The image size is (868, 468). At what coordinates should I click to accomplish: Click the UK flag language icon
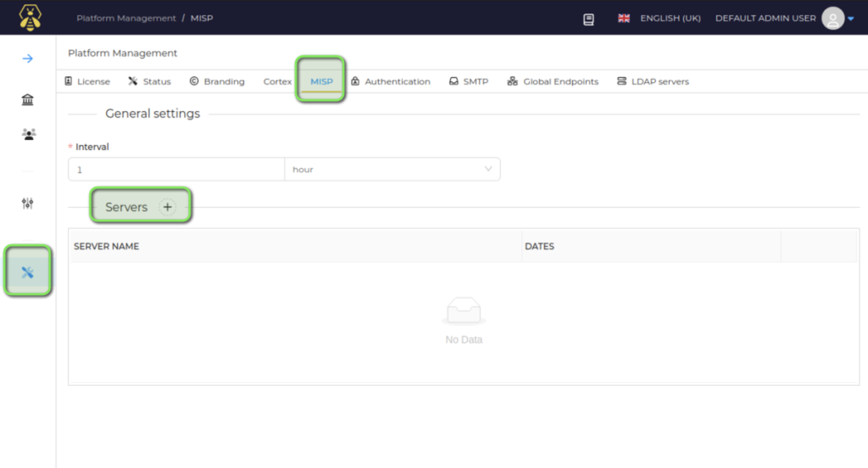624,19
